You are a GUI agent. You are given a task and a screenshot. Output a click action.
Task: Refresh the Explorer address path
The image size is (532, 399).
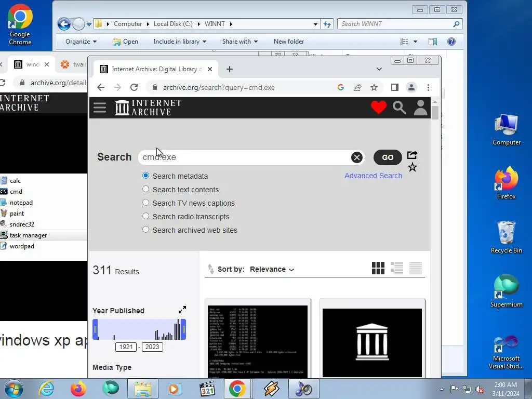coord(327,24)
